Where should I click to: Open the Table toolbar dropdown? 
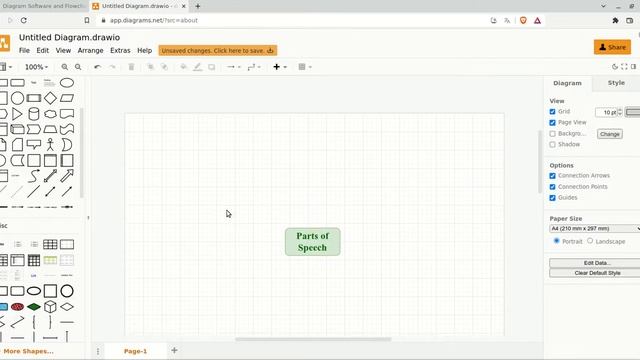pyautogui.click(x=305, y=67)
